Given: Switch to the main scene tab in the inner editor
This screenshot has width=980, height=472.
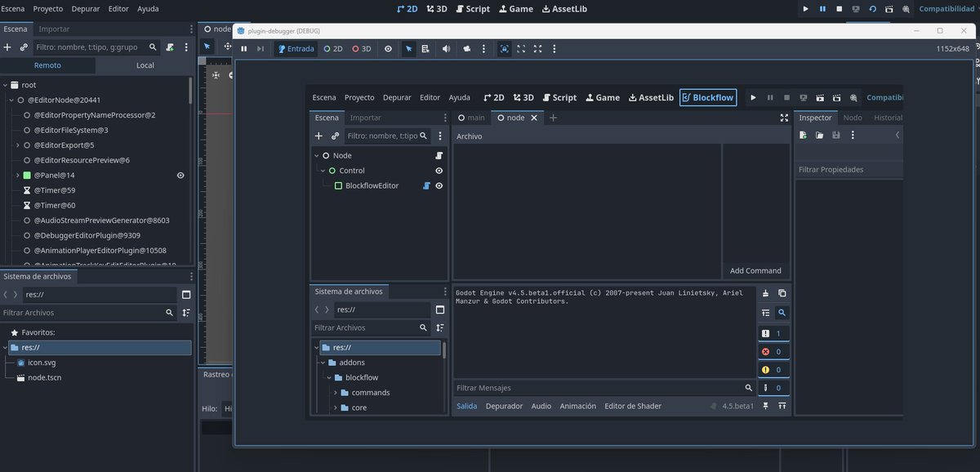Looking at the screenshot, I should pyautogui.click(x=471, y=118).
